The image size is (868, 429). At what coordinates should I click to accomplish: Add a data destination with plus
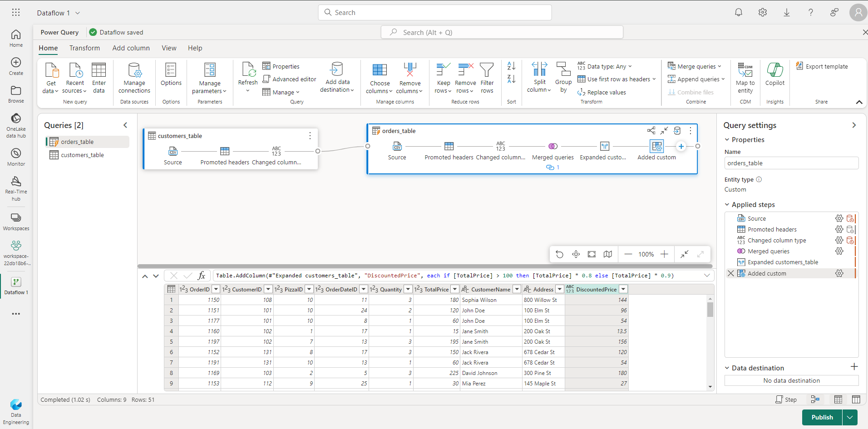pyautogui.click(x=854, y=367)
